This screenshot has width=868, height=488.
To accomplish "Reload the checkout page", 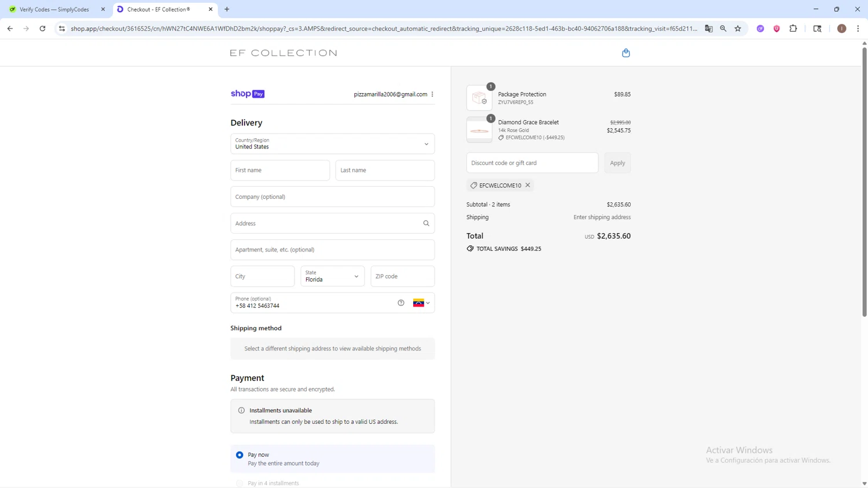I will click(42, 28).
